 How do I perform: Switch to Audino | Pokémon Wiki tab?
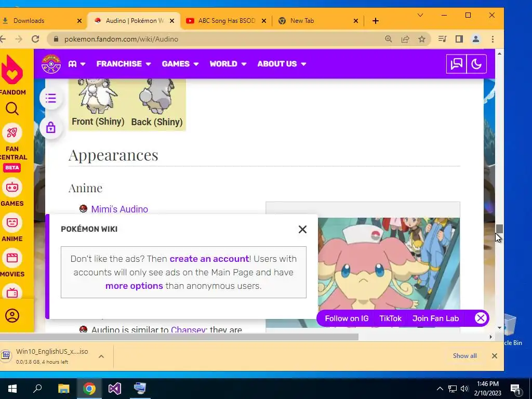click(134, 21)
